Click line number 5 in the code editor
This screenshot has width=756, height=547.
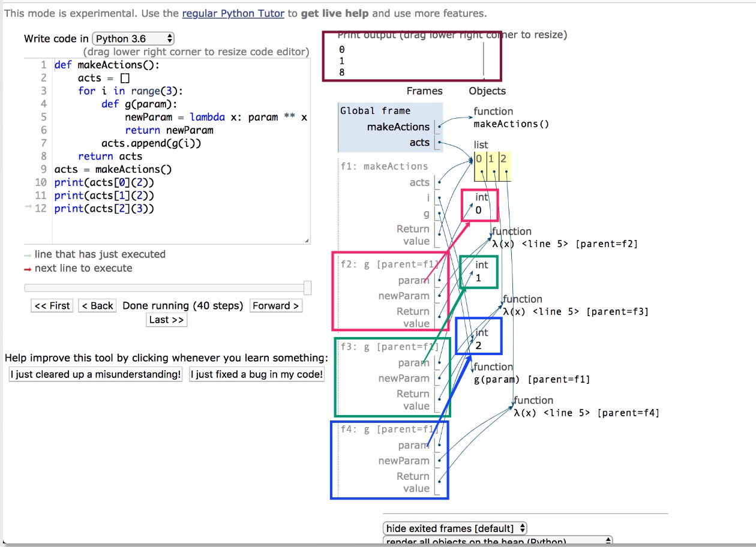point(43,117)
